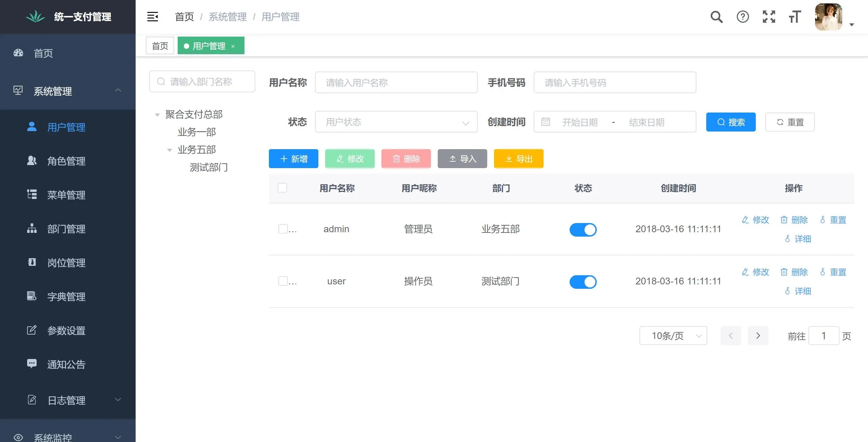Open the help question mark icon
868x442 pixels.
pos(743,17)
